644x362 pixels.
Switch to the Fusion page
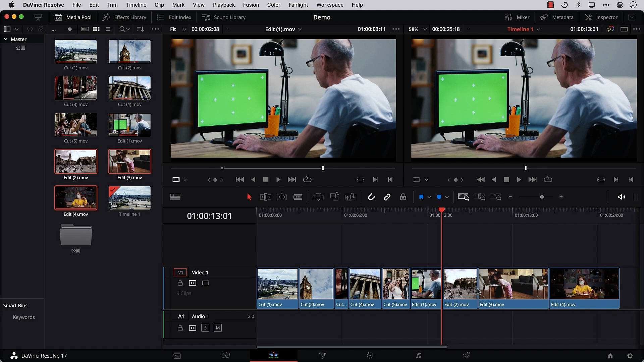tap(323, 355)
